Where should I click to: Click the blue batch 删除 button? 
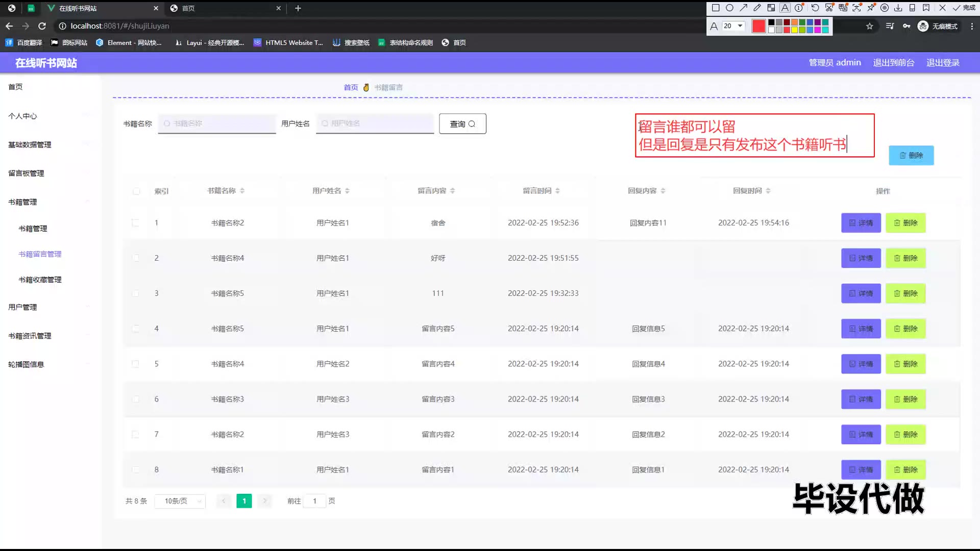click(911, 155)
